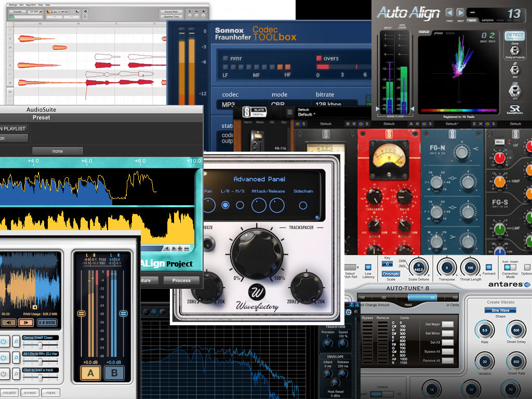
Task: Click the A-B MODE button
Action: [47, 322]
